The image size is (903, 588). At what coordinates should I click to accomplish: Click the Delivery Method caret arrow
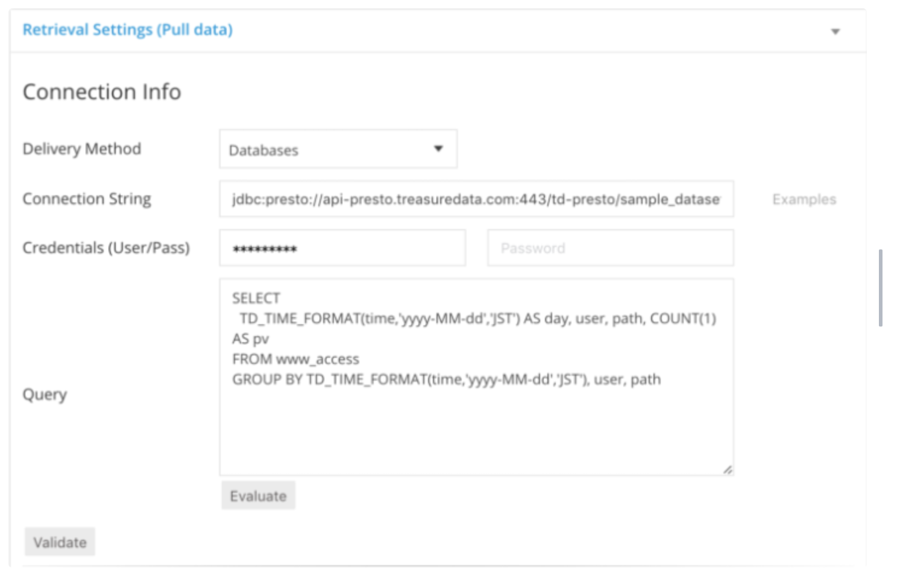click(x=438, y=149)
